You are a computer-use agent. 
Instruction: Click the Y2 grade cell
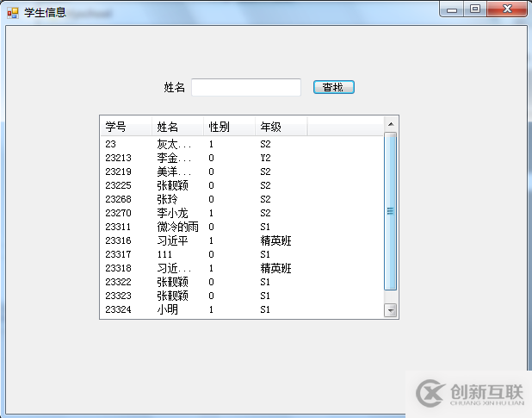(265, 158)
